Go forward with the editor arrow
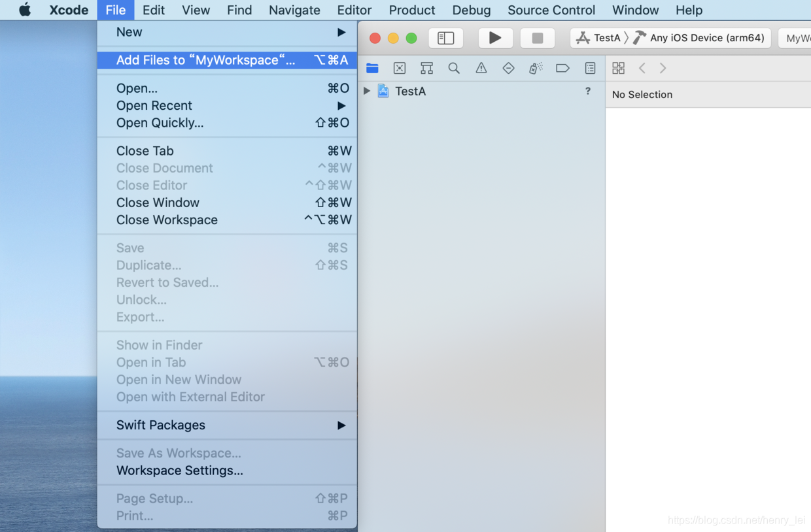The image size is (811, 532). point(663,68)
